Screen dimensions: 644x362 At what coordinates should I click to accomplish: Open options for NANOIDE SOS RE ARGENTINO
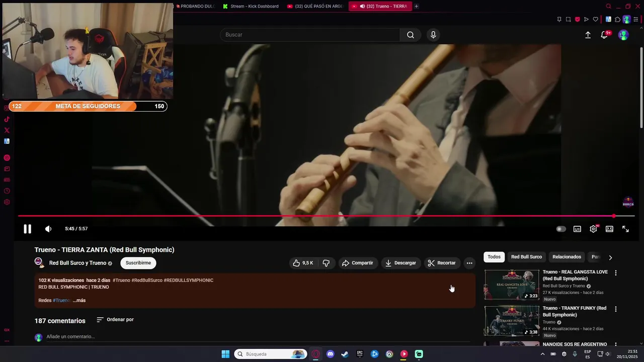pos(615,345)
